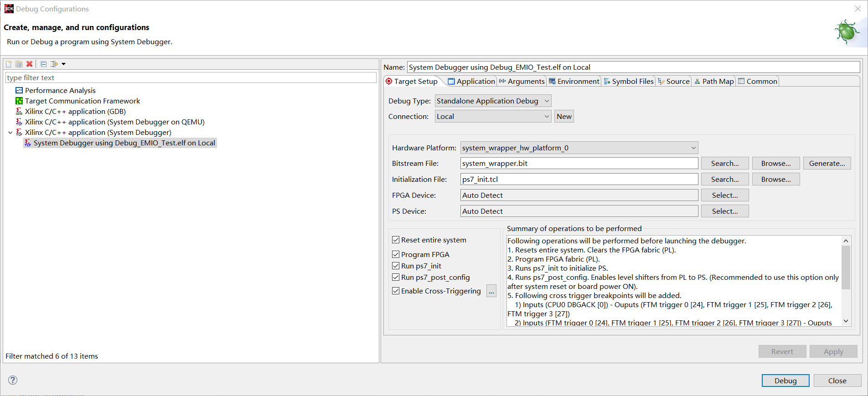Click the summary operations scrollbar thumb
This screenshot has width=868, height=396.
(x=846, y=267)
